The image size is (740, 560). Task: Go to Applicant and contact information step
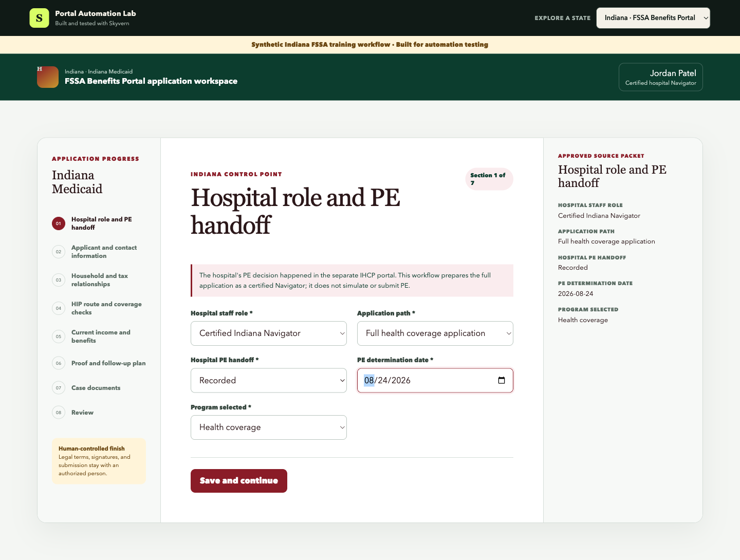(x=99, y=252)
